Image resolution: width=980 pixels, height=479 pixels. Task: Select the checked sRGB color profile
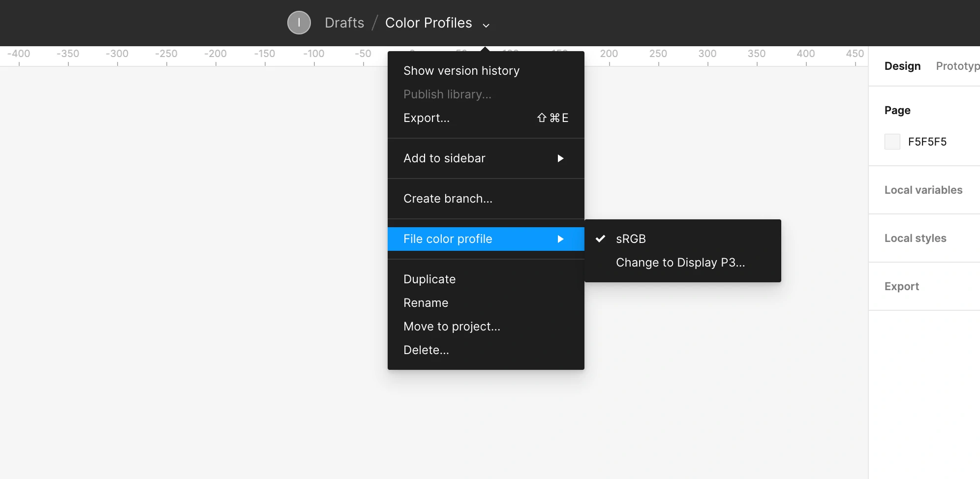pyautogui.click(x=631, y=239)
